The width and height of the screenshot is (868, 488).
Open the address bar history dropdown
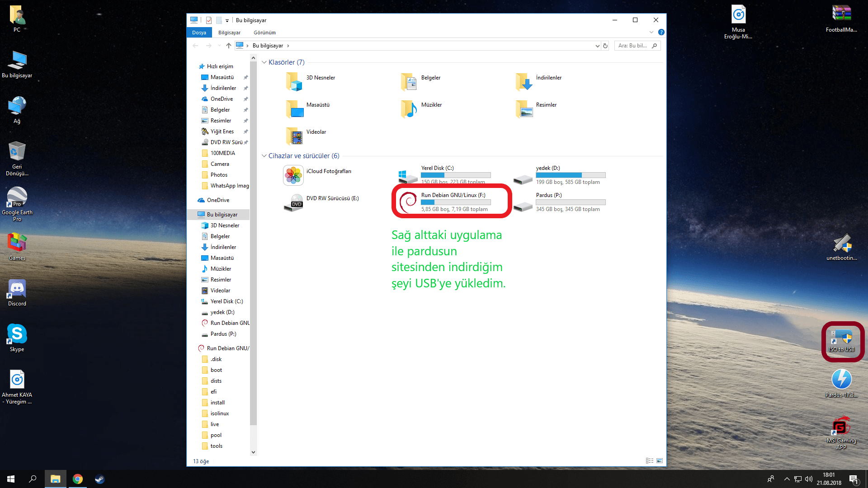(x=597, y=46)
